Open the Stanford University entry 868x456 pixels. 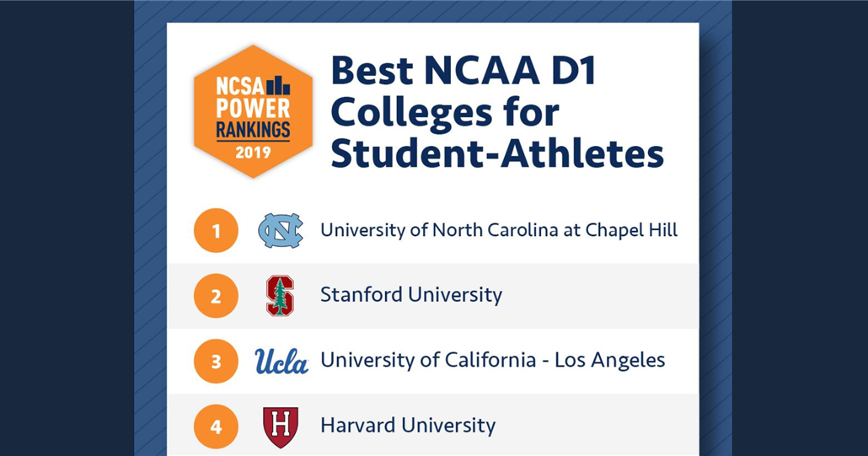tap(411, 295)
